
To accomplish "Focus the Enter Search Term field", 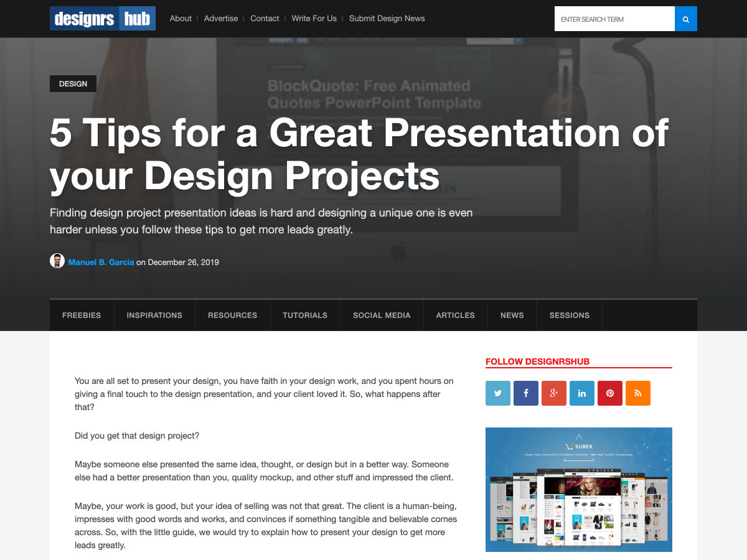I will point(614,19).
